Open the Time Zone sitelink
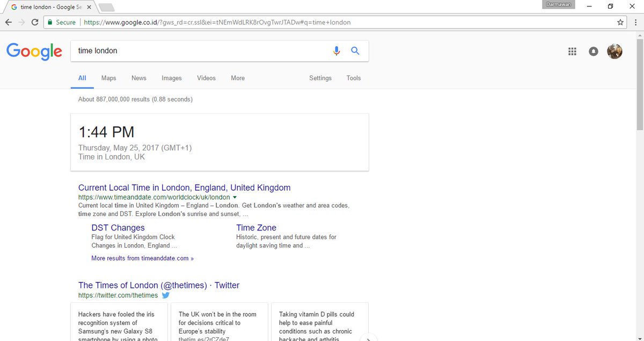 (x=256, y=228)
